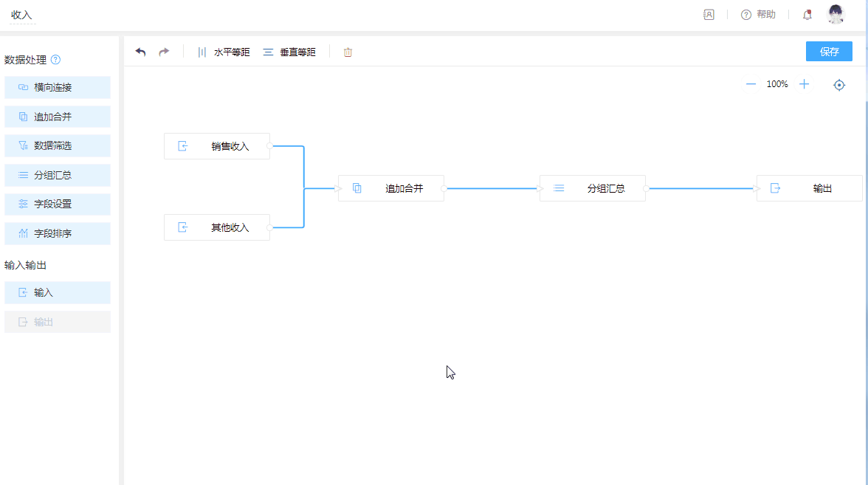Open the 帮助 help link
The width and height of the screenshot is (868, 485).
point(758,15)
